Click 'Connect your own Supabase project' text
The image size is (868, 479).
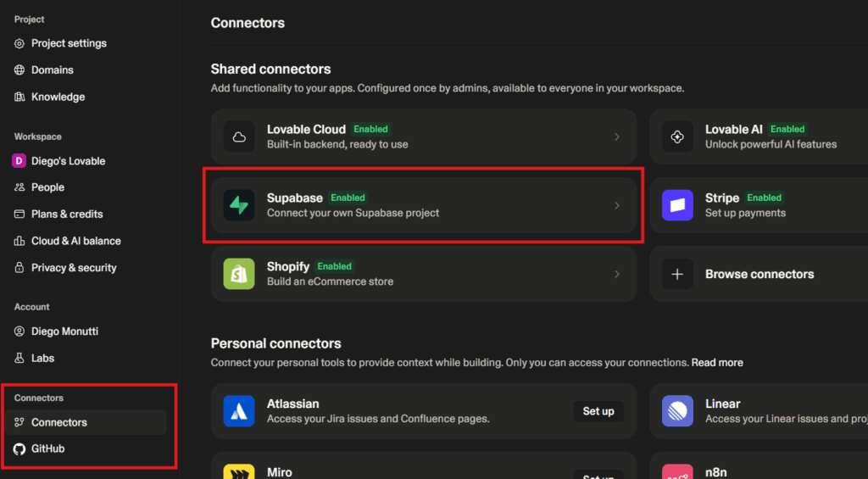(x=353, y=213)
